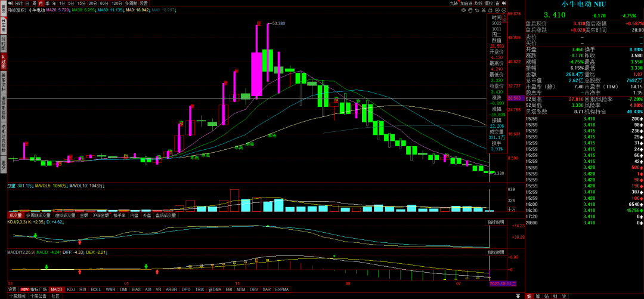This screenshot has height=299, width=644.
Task: Open 指标说明 for the MACD panel
Action: (x=496, y=252)
